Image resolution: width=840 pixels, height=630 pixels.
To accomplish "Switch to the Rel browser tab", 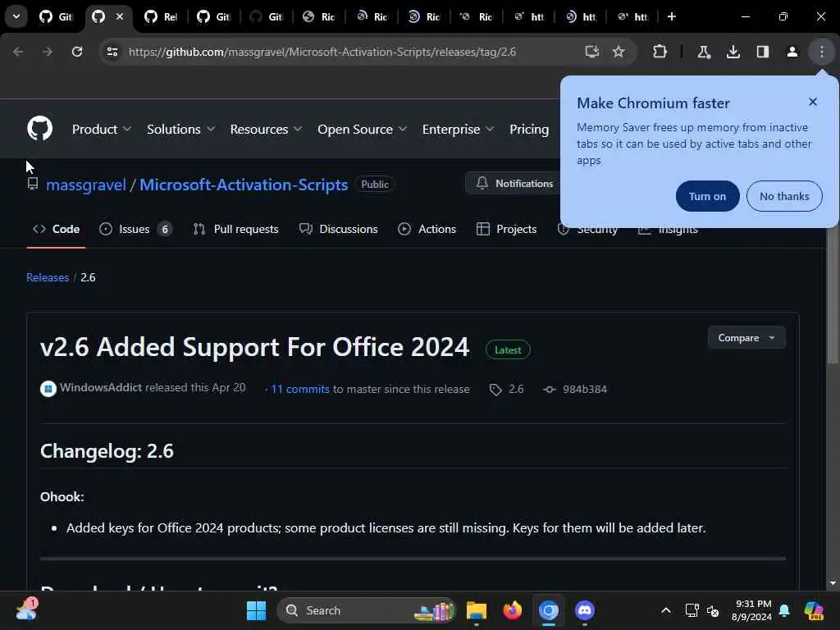I will pos(160,16).
